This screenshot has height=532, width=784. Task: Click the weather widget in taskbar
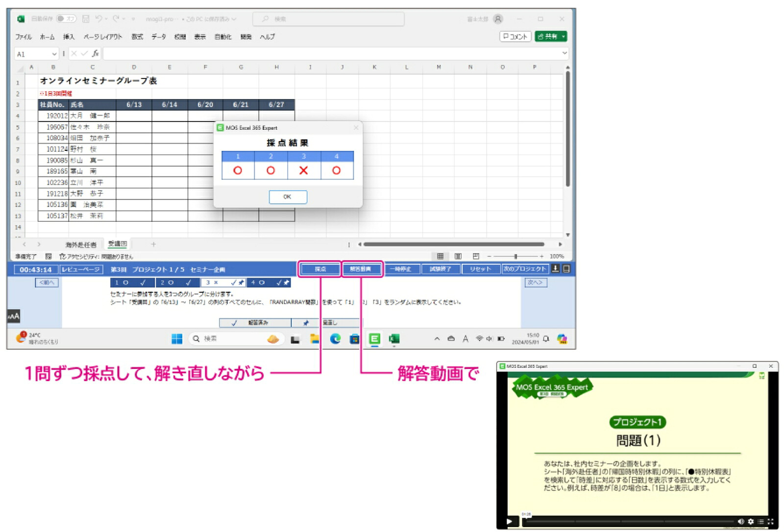(37, 338)
